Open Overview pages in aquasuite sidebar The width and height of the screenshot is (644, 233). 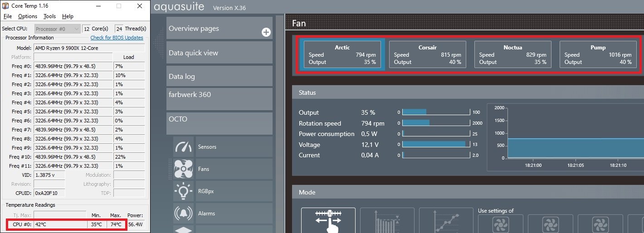[220, 29]
